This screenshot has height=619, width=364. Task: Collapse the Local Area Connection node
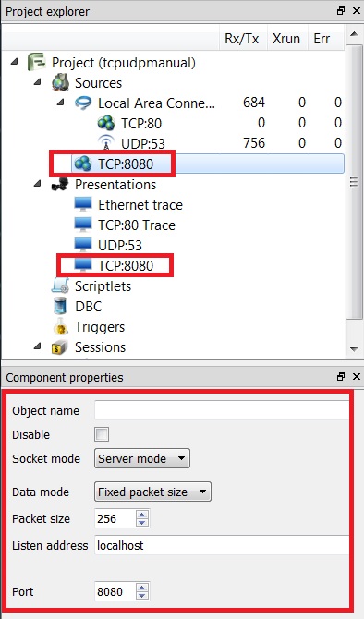(x=61, y=103)
